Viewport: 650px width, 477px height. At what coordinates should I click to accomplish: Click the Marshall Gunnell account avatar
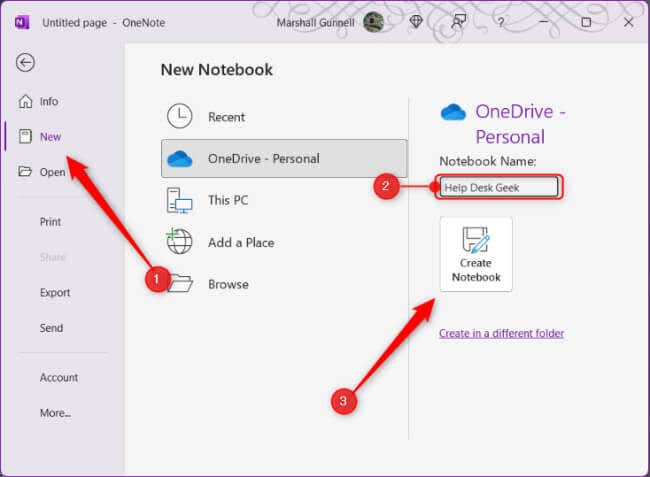[373, 22]
